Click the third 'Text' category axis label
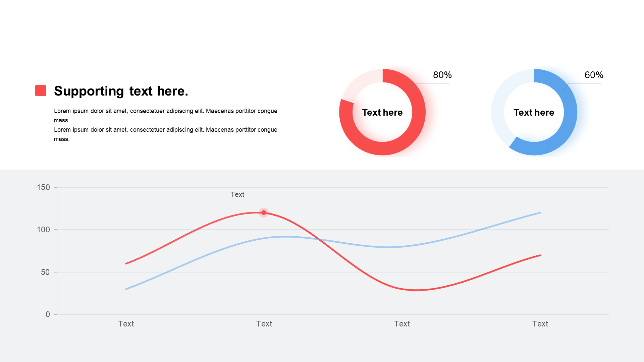This screenshot has width=644, height=362. coord(402,324)
